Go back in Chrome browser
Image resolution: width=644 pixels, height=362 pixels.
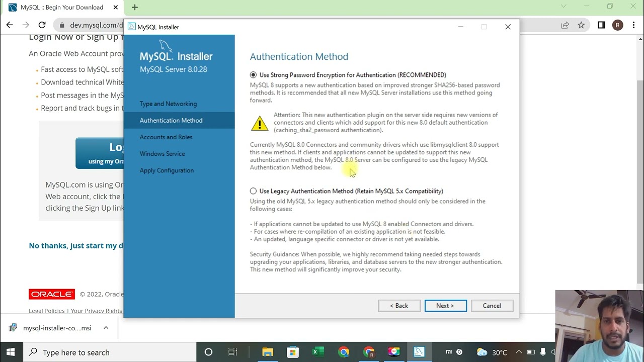10,25
